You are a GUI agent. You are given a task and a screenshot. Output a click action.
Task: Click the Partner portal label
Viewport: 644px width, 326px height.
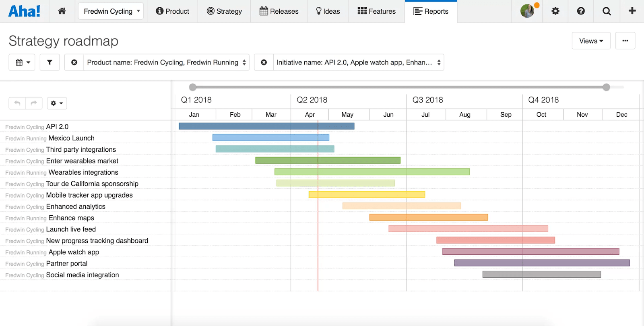67,264
